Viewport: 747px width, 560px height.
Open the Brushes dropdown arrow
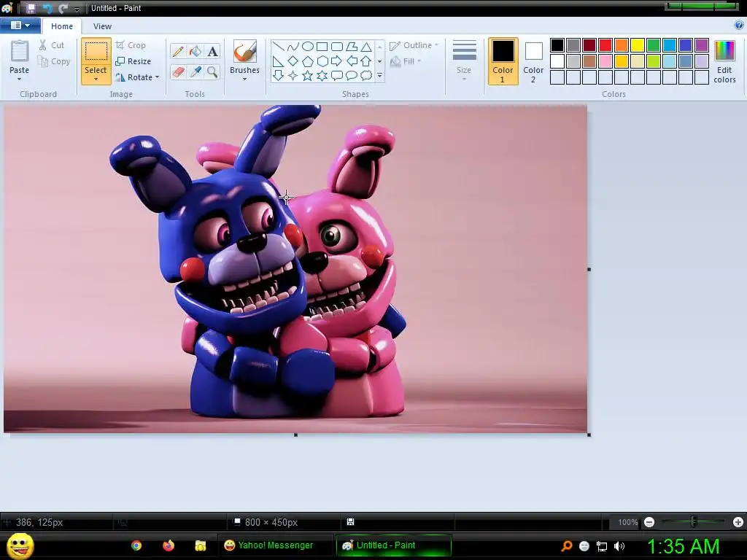pos(245,79)
